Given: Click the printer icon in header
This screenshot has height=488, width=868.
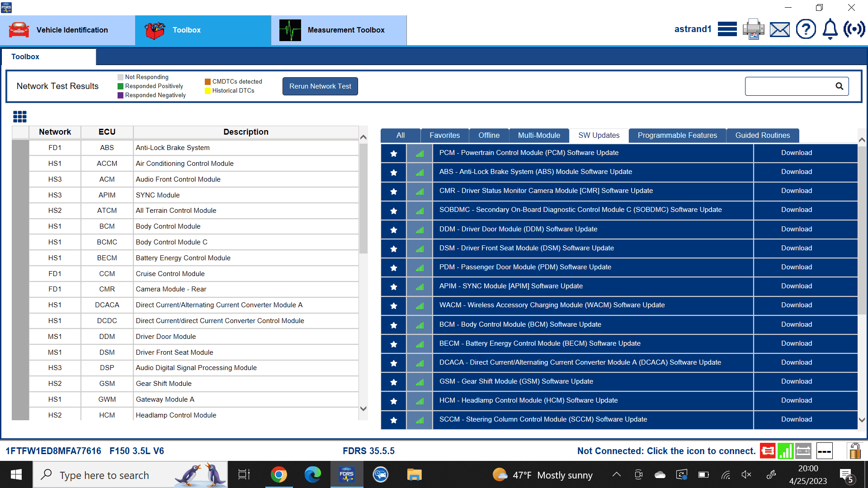Looking at the screenshot, I should pos(753,29).
